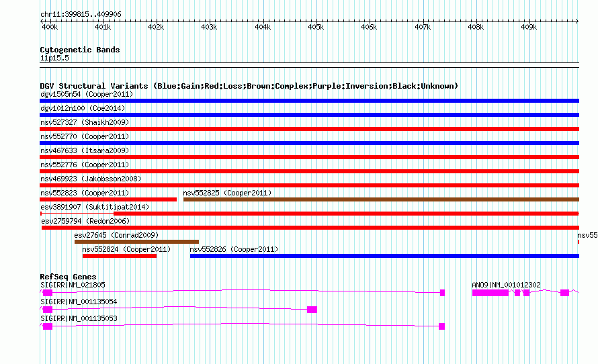Screen dimensions: 598x364
Task: Click the RefSeq Genes track heading
Action: [x=68, y=277]
